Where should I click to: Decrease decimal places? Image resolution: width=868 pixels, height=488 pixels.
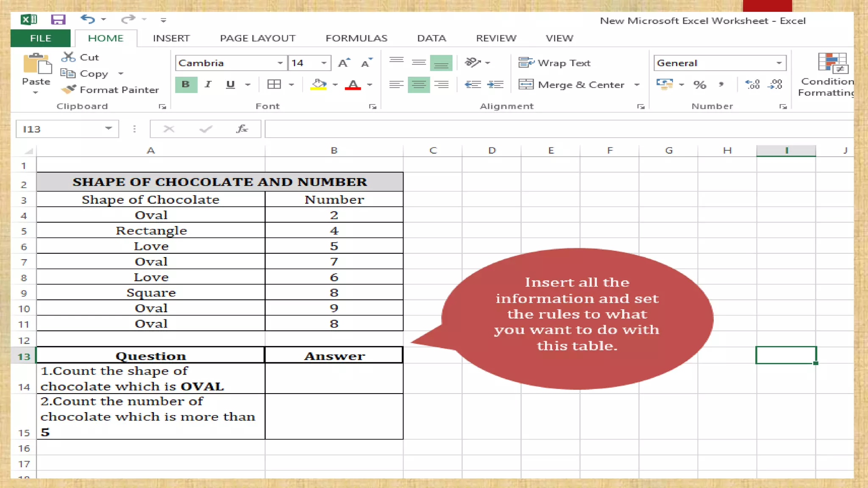pyautogui.click(x=775, y=84)
